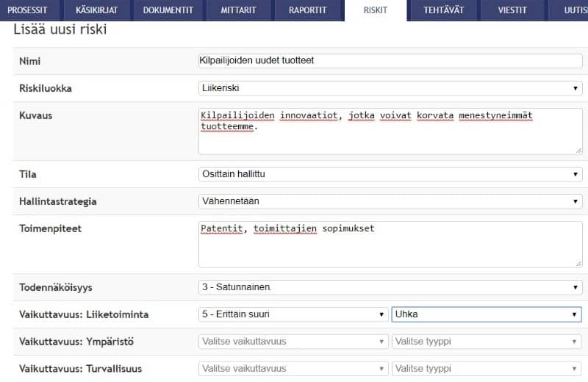Open the Viestit tab
The image size is (588, 382).
[x=512, y=10]
